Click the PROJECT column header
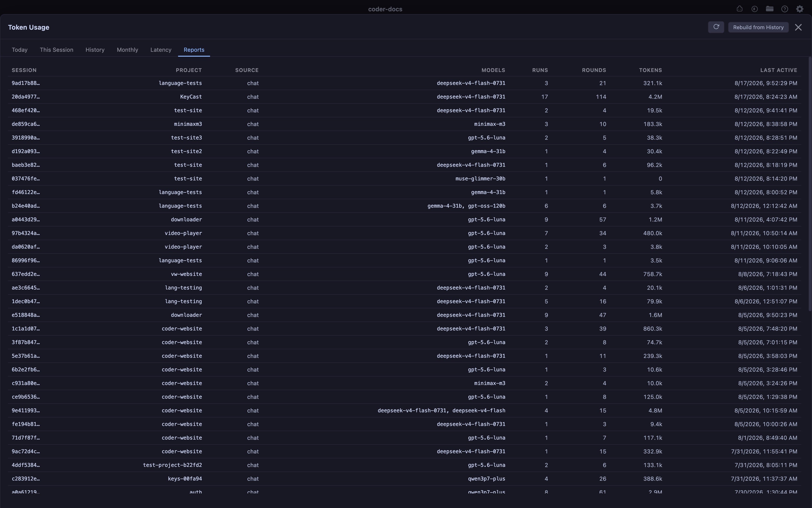 tap(189, 70)
